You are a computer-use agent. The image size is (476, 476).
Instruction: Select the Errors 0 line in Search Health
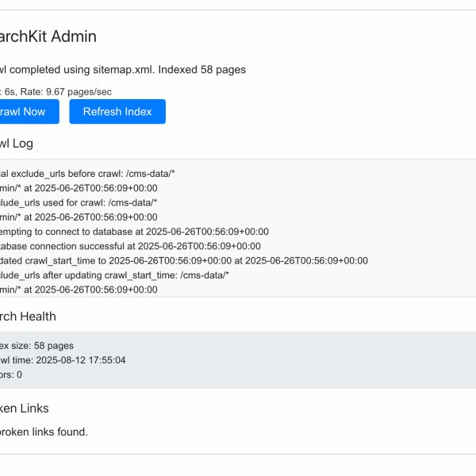click(x=11, y=374)
